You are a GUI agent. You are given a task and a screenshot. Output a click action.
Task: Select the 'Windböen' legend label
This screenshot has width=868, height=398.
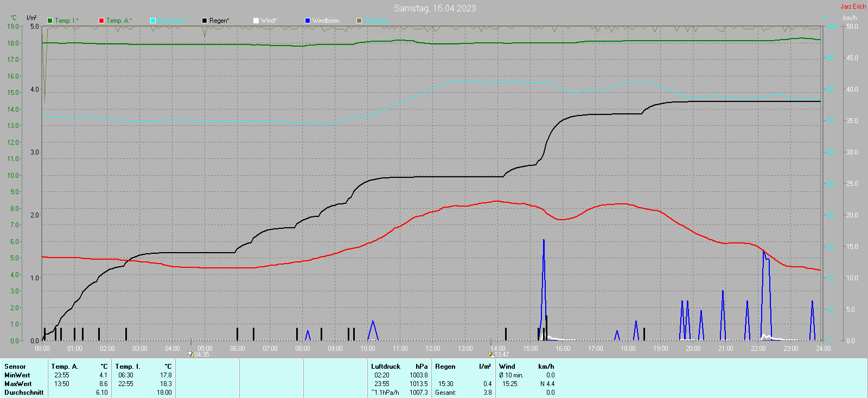[325, 21]
